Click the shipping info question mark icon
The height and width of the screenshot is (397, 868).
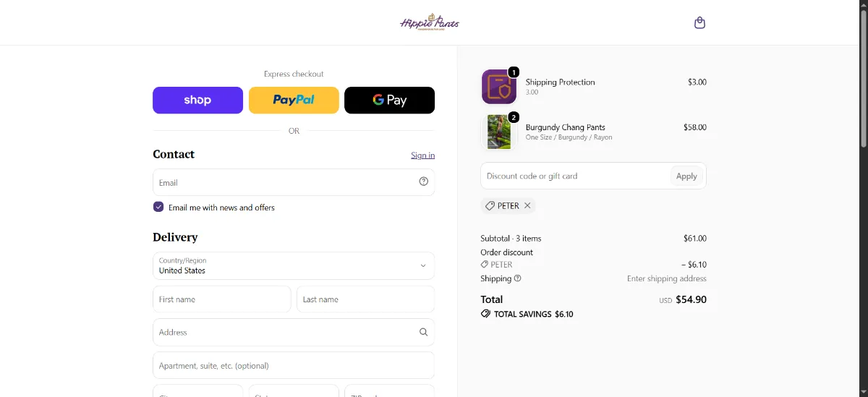(x=517, y=278)
